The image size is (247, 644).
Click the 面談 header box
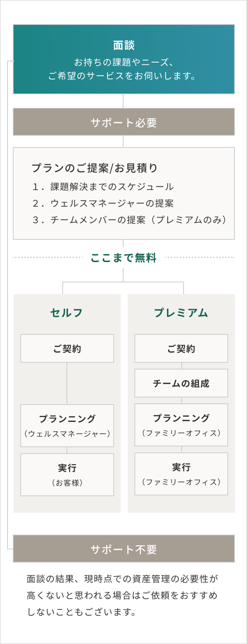tap(124, 59)
